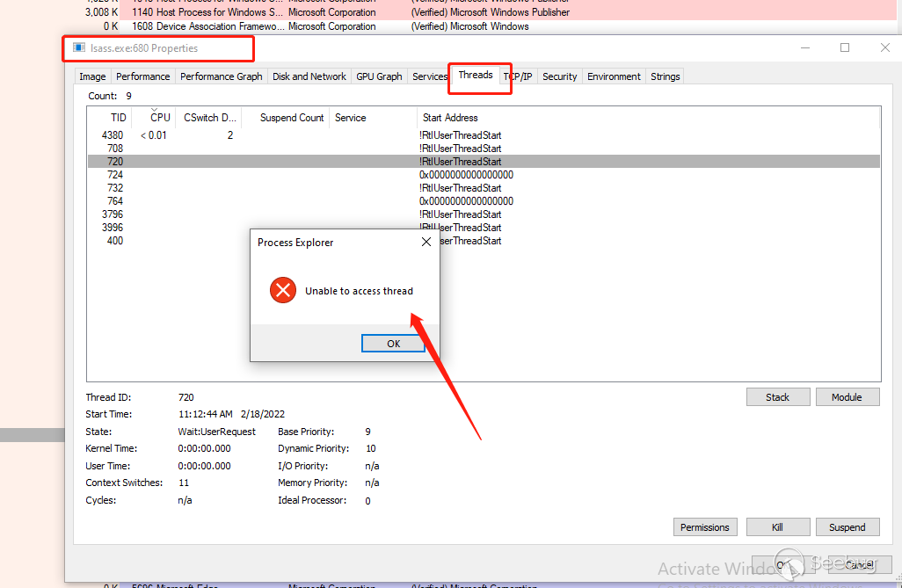Image resolution: width=902 pixels, height=588 pixels.
Task: Close the lsass.exe Properties window
Action: coord(884,47)
